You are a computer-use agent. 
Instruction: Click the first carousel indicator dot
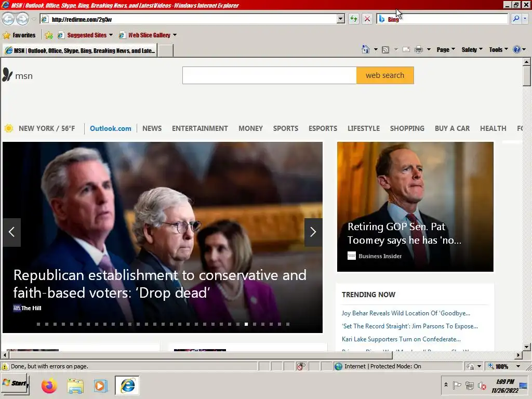pyautogui.click(x=38, y=324)
